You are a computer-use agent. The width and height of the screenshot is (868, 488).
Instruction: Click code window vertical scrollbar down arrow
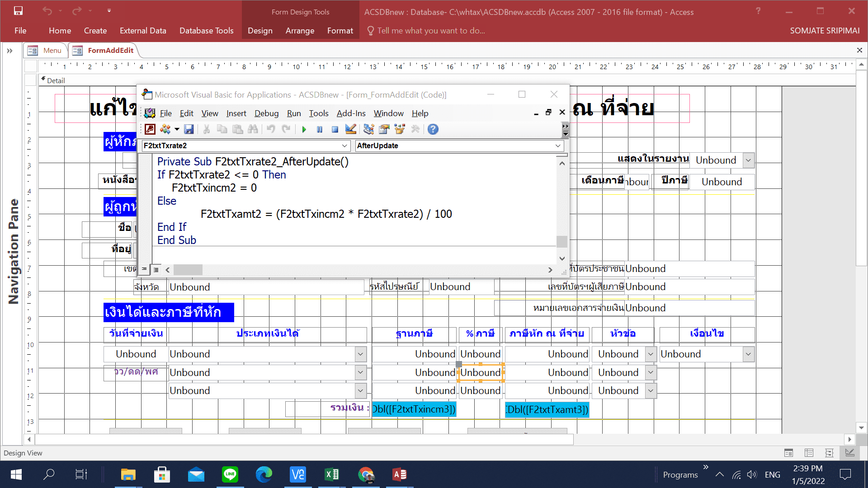[x=562, y=258]
